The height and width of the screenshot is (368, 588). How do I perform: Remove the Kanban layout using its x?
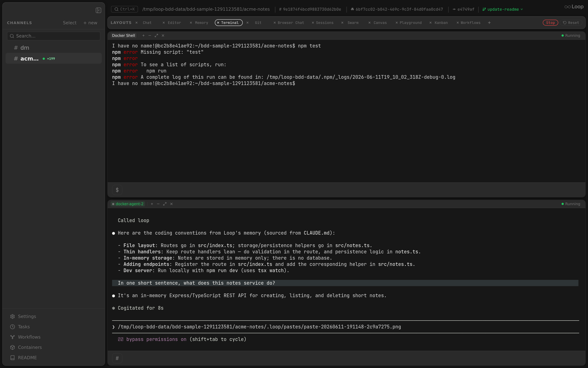click(x=431, y=23)
